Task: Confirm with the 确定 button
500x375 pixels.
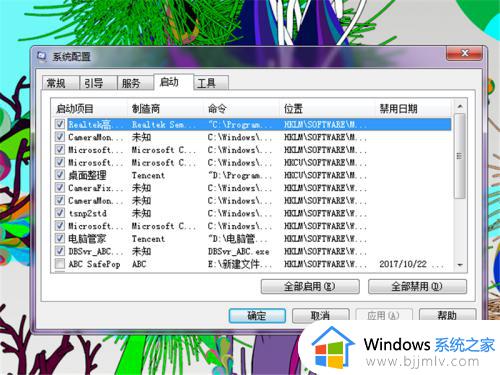Action: click(x=257, y=315)
